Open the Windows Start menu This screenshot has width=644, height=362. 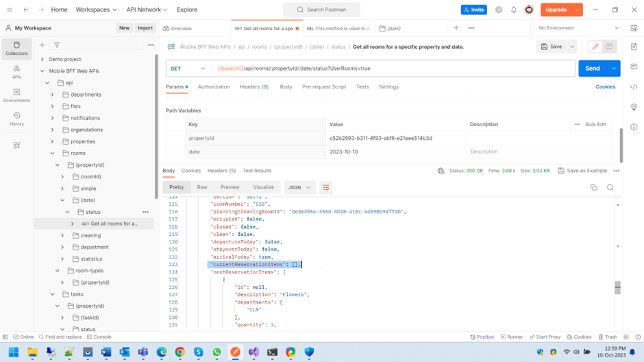14,352
